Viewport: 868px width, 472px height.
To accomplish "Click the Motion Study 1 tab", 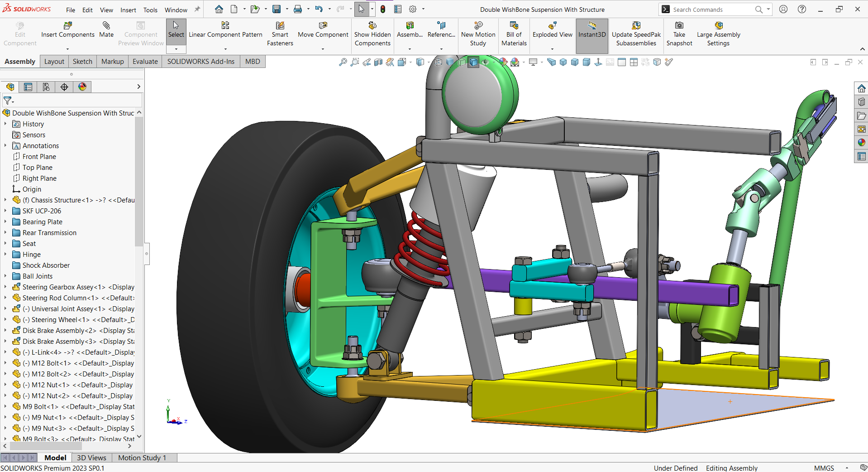I will (x=142, y=458).
